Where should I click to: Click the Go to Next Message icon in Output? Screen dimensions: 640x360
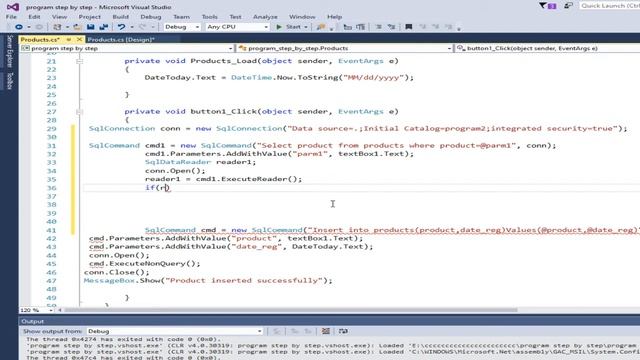tap(308, 331)
